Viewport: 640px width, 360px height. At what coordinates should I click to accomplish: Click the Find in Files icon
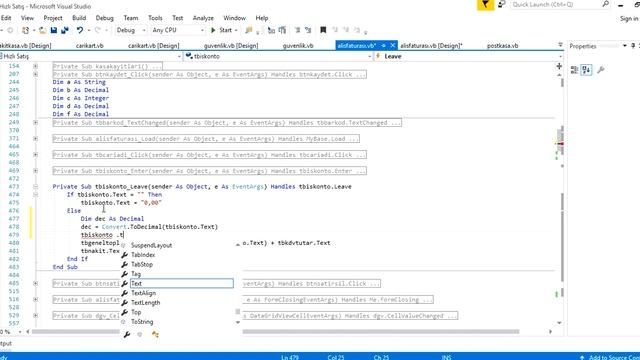249,30
